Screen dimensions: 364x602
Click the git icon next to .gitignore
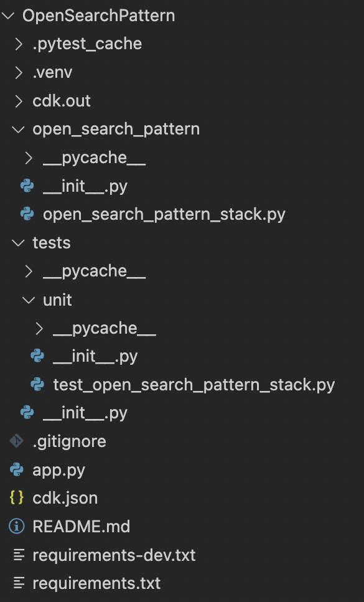17,441
